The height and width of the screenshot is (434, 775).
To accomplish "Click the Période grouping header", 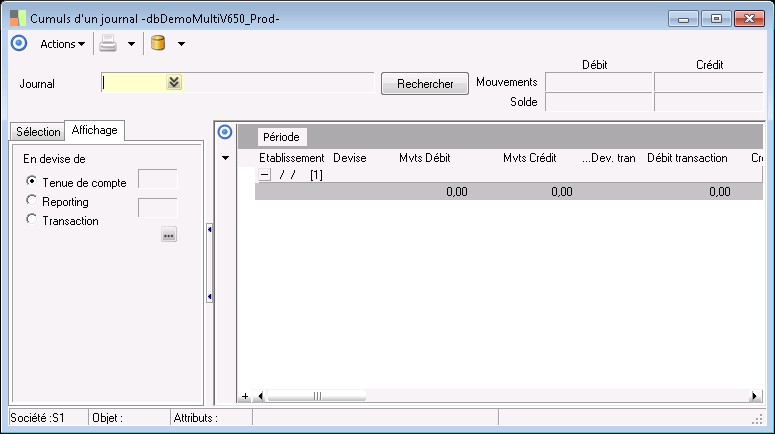I will [x=282, y=137].
